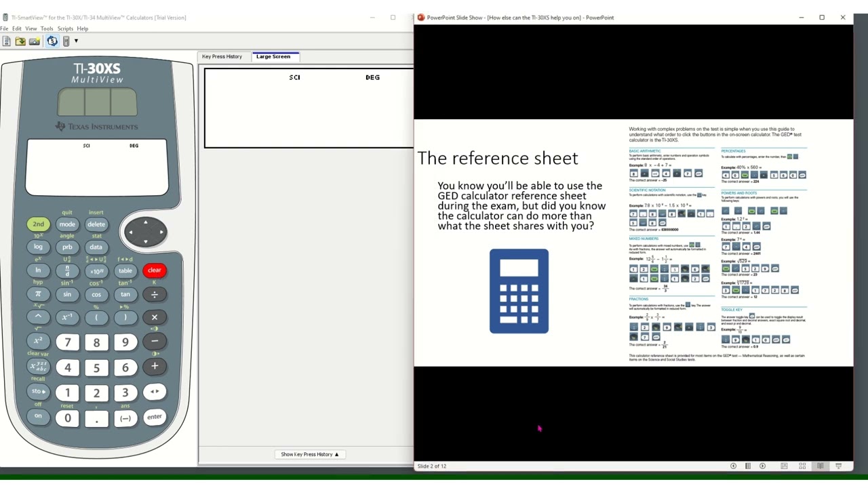Click the x squared key
The image size is (868, 488).
click(x=38, y=341)
